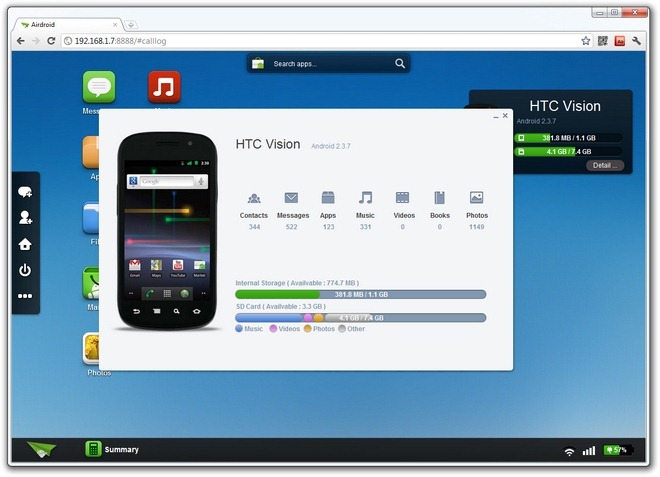The width and height of the screenshot is (660, 477).
Task: Click the home sidebar icon
Action: [x=25, y=244]
